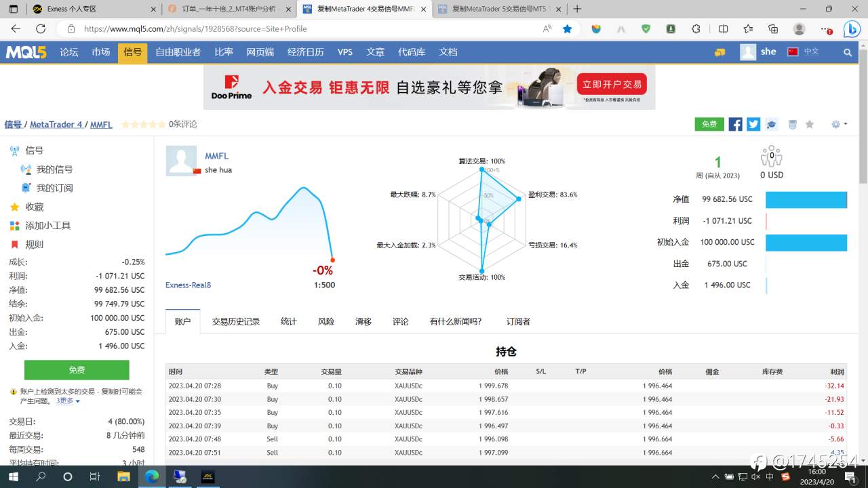Expand the '3更多' warning details
Viewport: 868px width, 488px height.
(68, 401)
